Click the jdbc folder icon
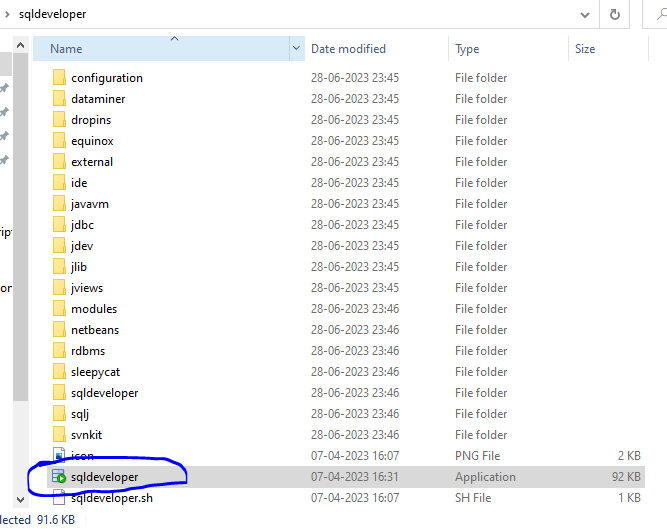 [59, 225]
